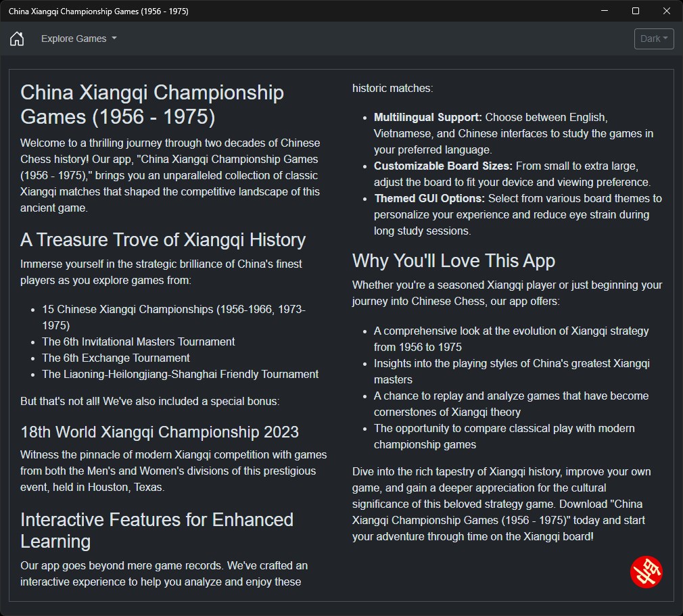Click the 15 Chinese Xiangqi Championships list item
This screenshot has width=683, height=616.
pos(174,317)
